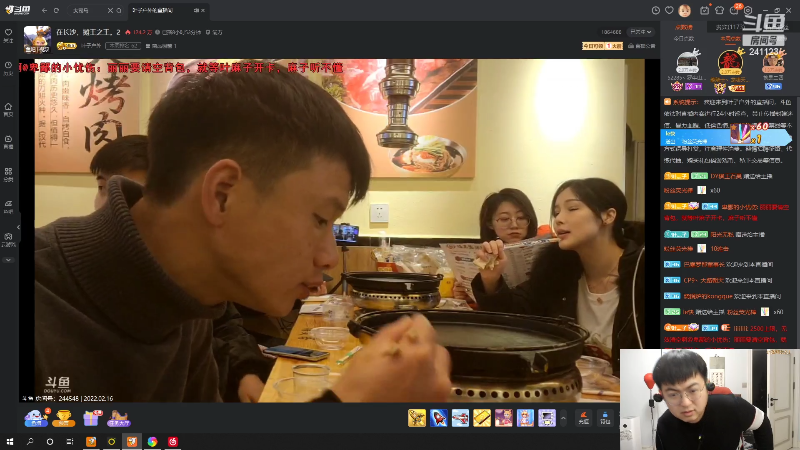The height and width of the screenshot is (450, 800).
Task: Open the blue fish recharge icon
Action: coord(36,418)
